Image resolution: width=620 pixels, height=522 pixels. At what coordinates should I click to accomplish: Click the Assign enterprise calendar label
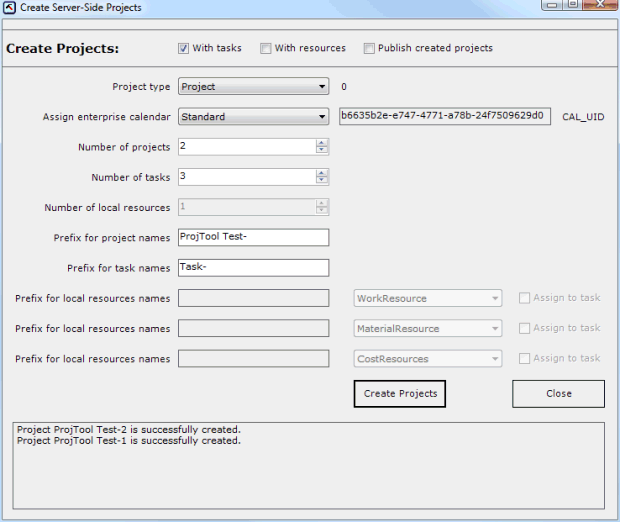[107, 117]
